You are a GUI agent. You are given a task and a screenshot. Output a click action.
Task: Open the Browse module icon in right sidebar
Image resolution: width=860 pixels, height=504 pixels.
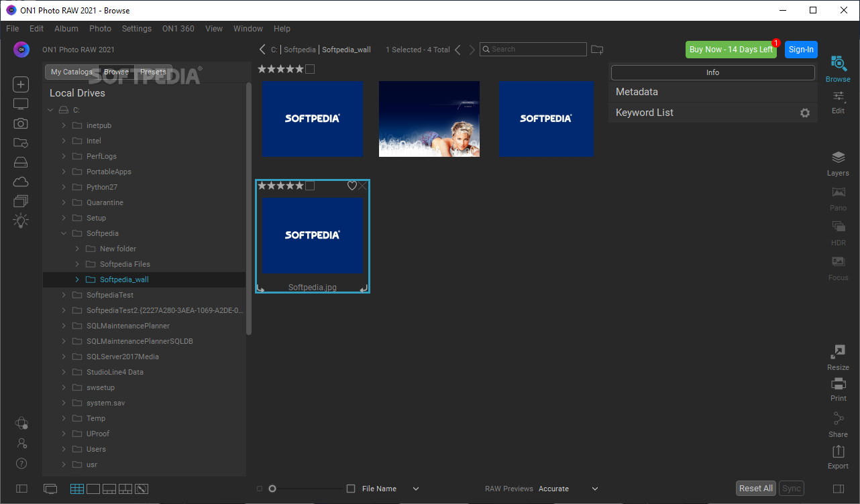(x=838, y=64)
